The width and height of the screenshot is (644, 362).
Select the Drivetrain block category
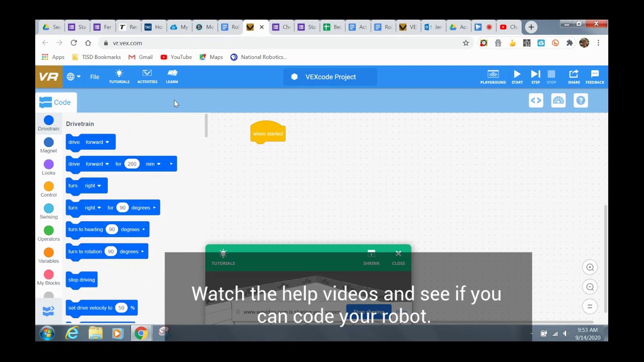click(x=48, y=123)
